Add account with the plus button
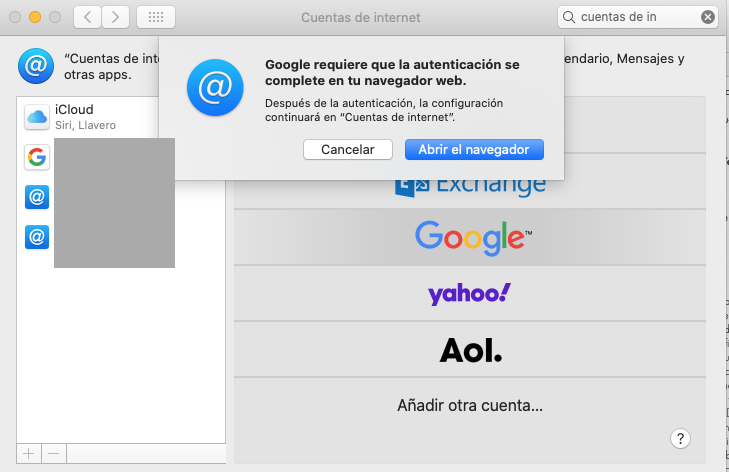This screenshot has height=472, width=729. coord(29,453)
